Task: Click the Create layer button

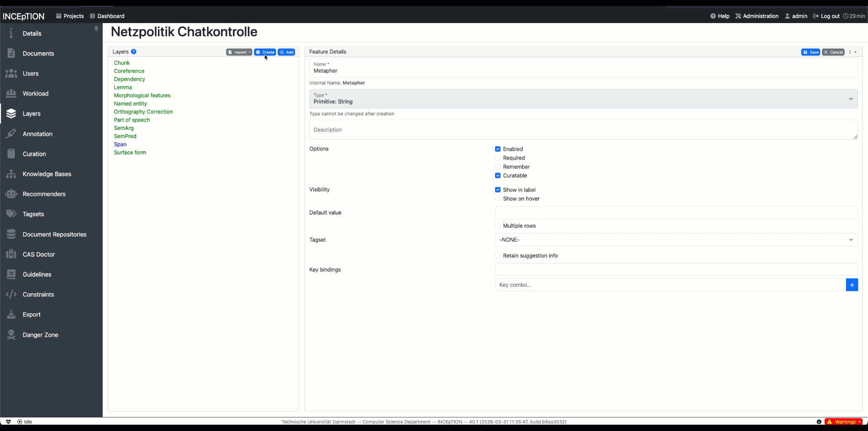Action: point(265,52)
